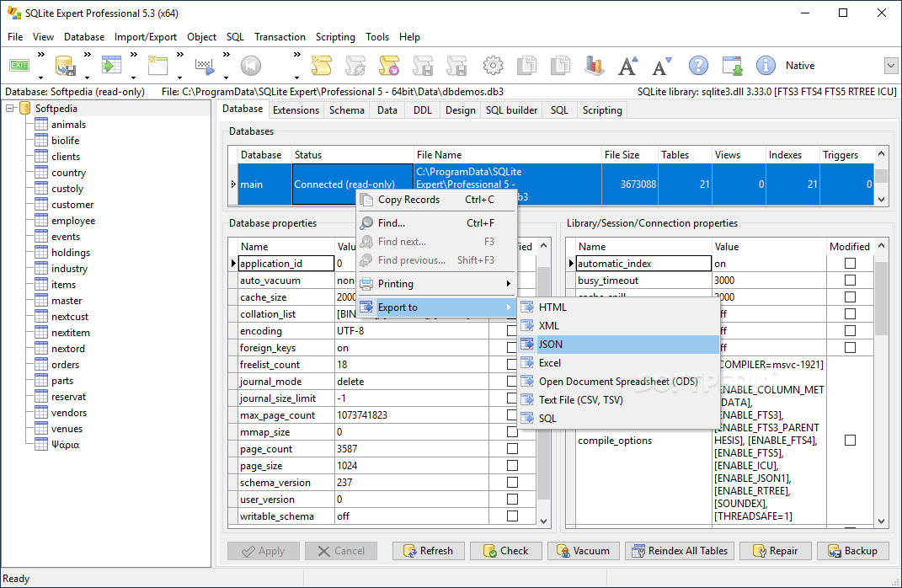
Task: Click the green EXIT toolbar icon
Action: [x=19, y=65]
